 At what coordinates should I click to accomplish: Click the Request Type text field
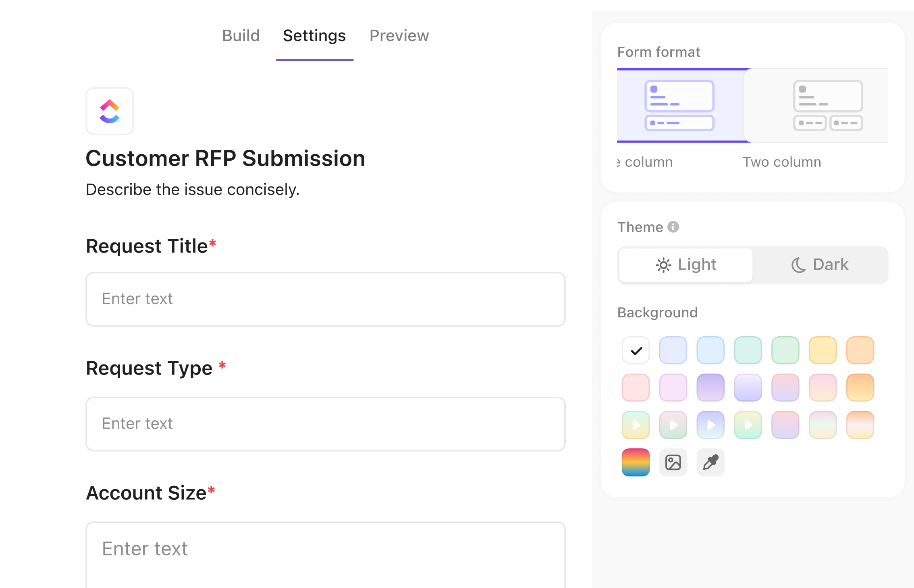(x=325, y=424)
